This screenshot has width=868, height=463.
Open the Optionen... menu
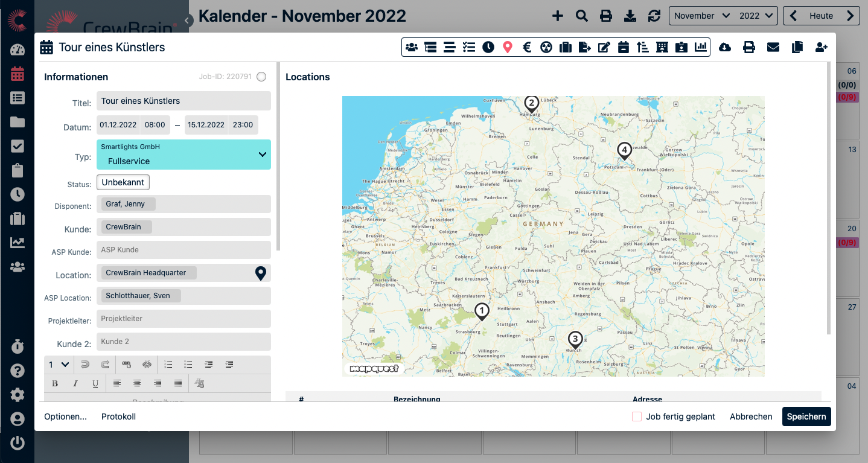(65, 417)
